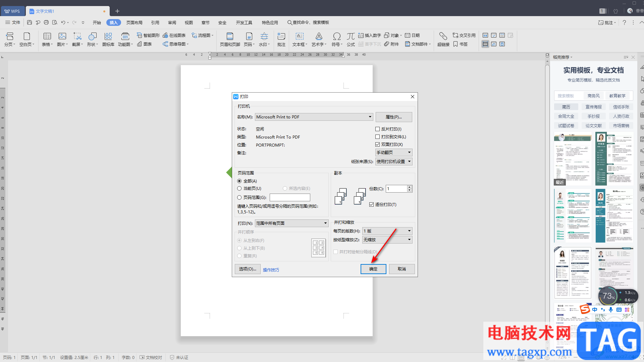Click the Options (选项) button
644x362 pixels.
pyautogui.click(x=248, y=269)
